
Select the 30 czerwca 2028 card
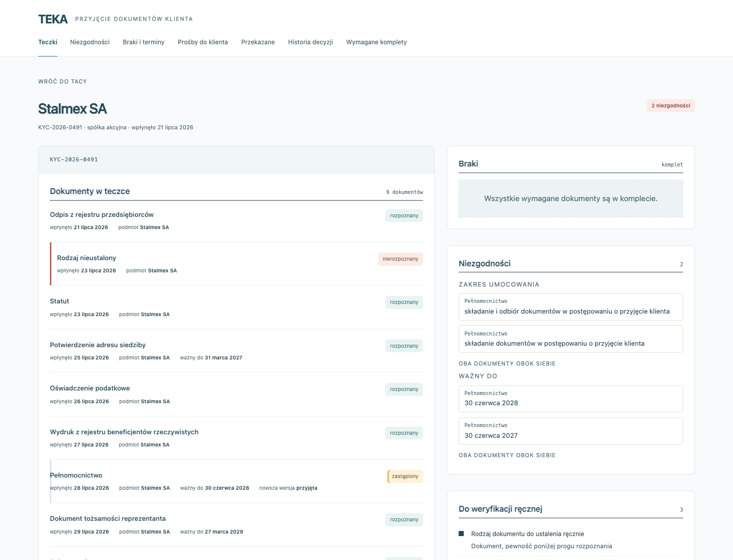[x=571, y=399]
